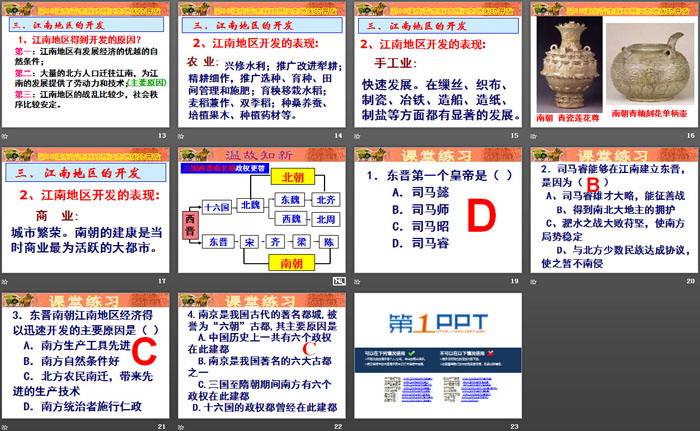
Task: Click the 温故知新 title on slide 18
Action: [x=262, y=155]
